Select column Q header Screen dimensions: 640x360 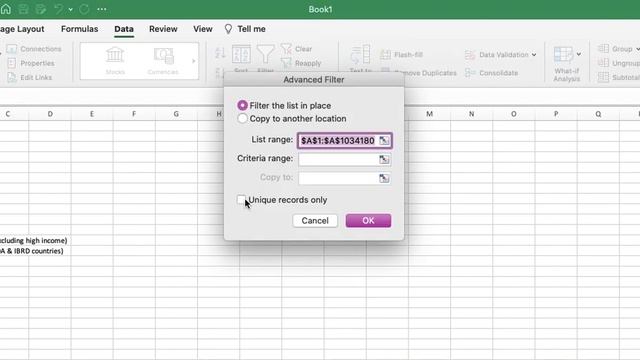pos(598,114)
